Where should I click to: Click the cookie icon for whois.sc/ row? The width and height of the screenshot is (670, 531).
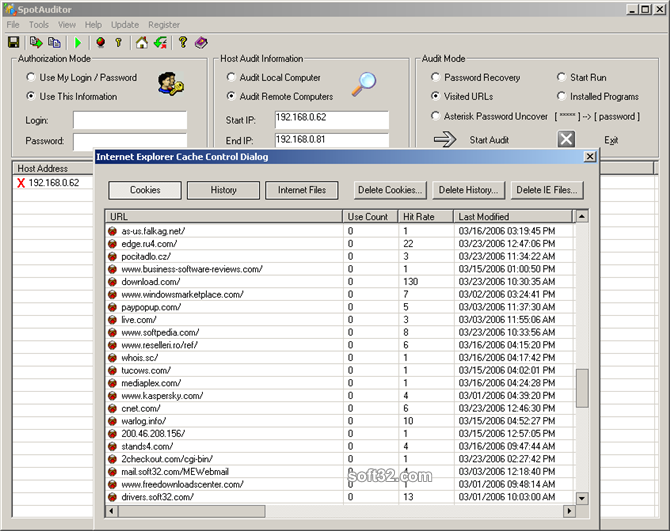pos(112,358)
